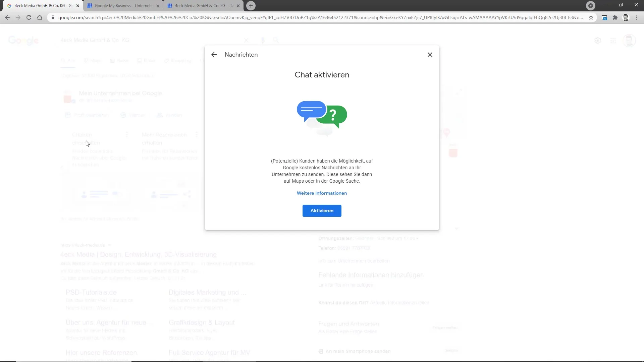Open the Chatten einschalten card options

point(127,134)
